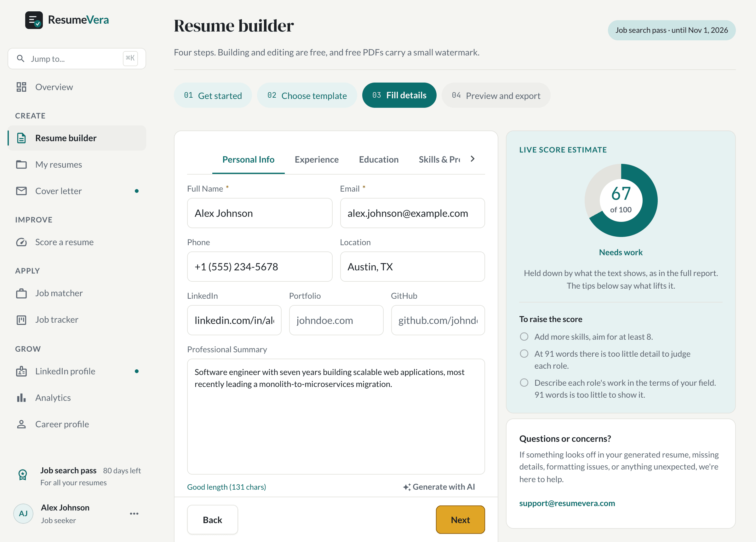Click the Job tracker board icon
The height and width of the screenshot is (542, 756).
pyautogui.click(x=21, y=320)
